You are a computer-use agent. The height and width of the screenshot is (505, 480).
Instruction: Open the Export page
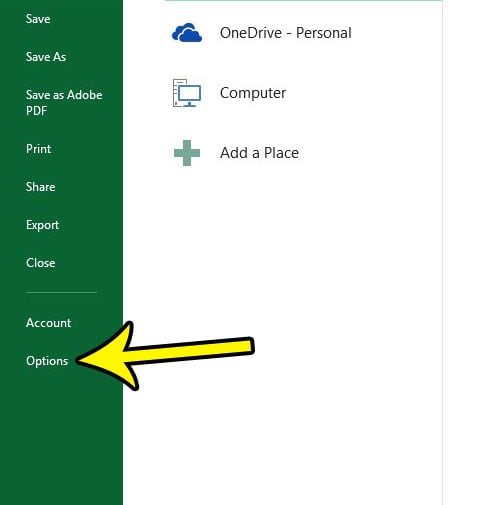point(42,225)
